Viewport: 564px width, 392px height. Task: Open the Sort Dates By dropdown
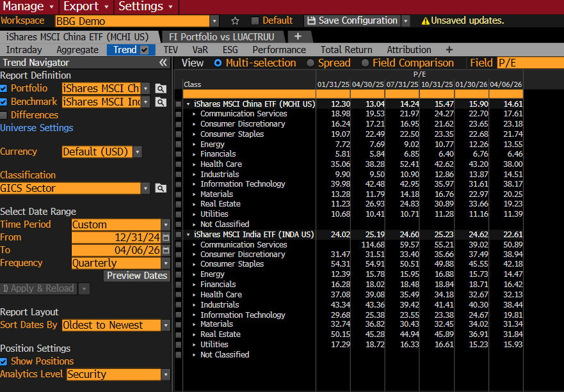(165, 325)
